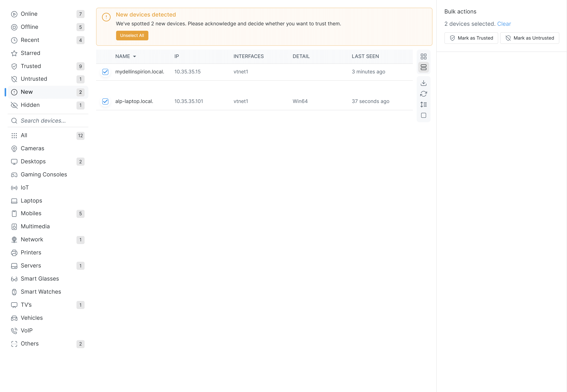Viewport: 567px width, 392px height.
Task: Open the Trusted devices filter
Action: coord(48,66)
